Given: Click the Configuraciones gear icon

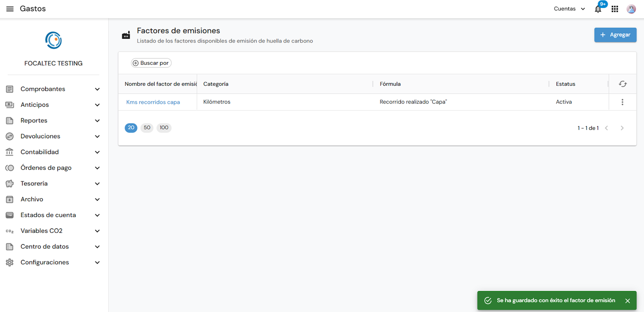Looking at the screenshot, I should point(10,262).
